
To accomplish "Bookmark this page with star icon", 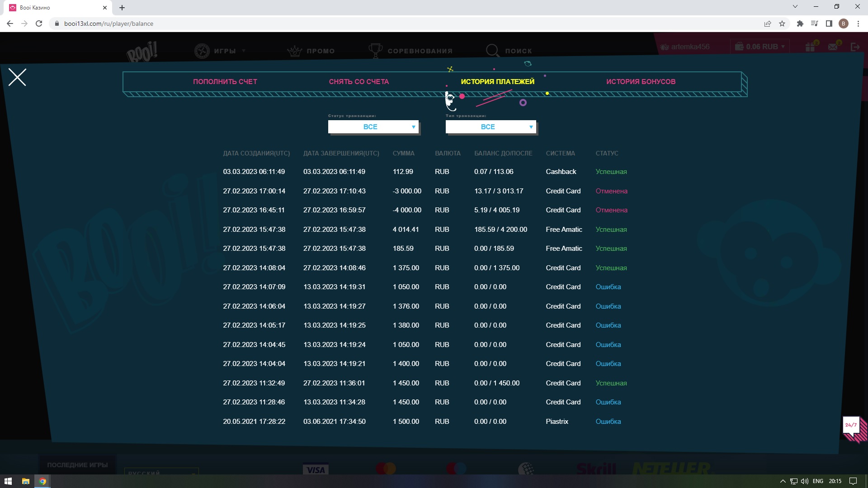I will 782,23.
